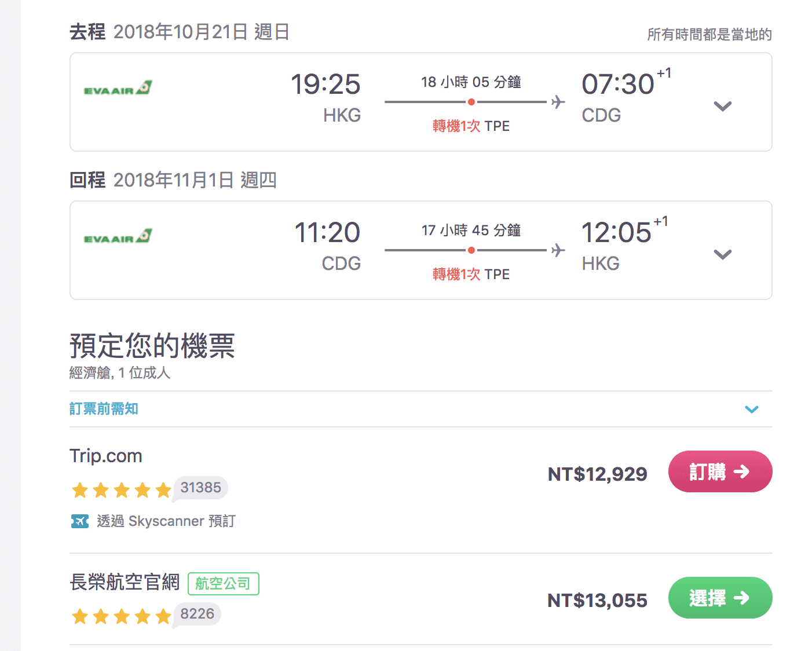Click the star rating for Trip.com

(x=122, y=491)
